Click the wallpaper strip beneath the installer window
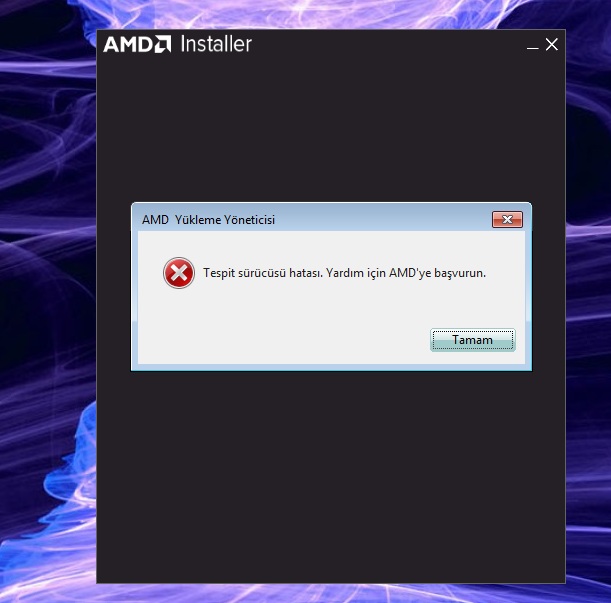Viewport: 611px width, 603px height. (331, 594)
